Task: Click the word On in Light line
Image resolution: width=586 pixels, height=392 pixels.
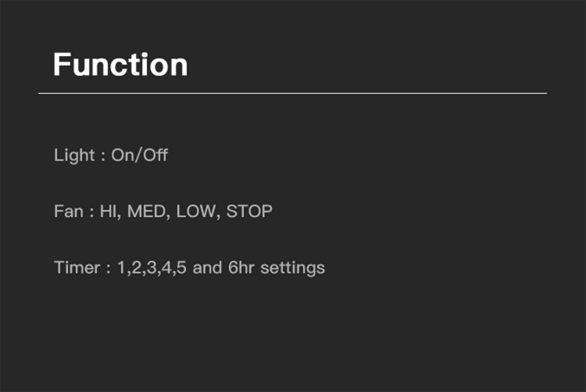Action: 123,155
